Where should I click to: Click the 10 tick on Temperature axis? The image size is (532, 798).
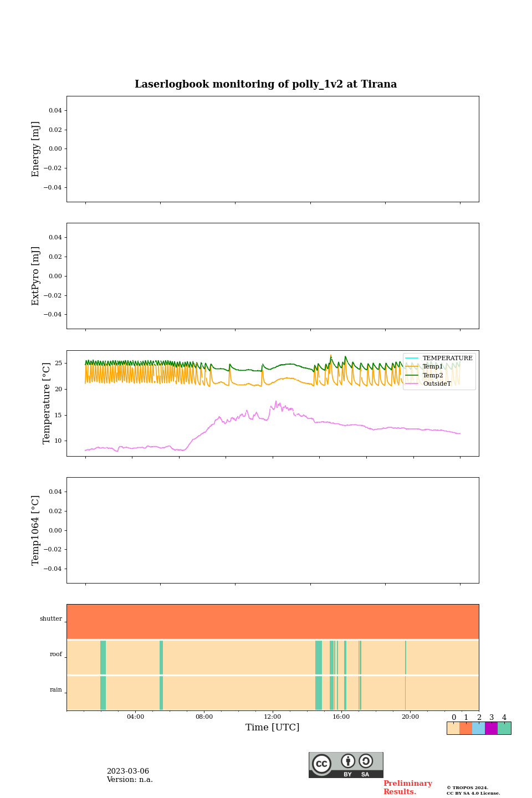(59, 441)
